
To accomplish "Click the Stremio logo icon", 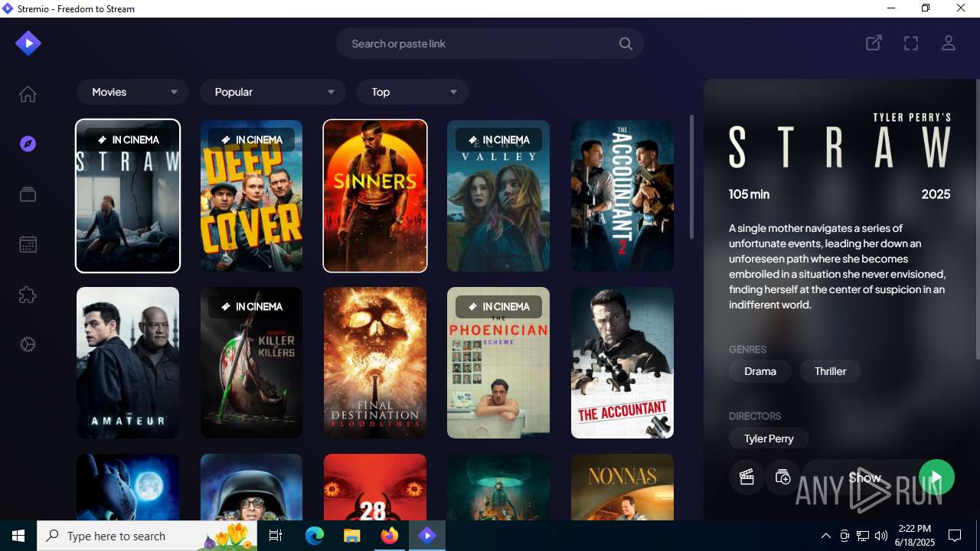I will [28, 44].
